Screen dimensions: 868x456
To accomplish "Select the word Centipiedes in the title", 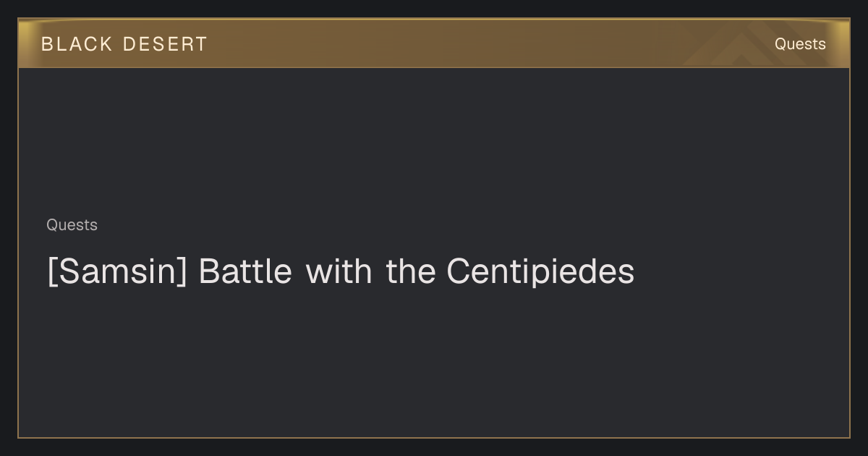I will pyautogui.click(x=540, y=271).
